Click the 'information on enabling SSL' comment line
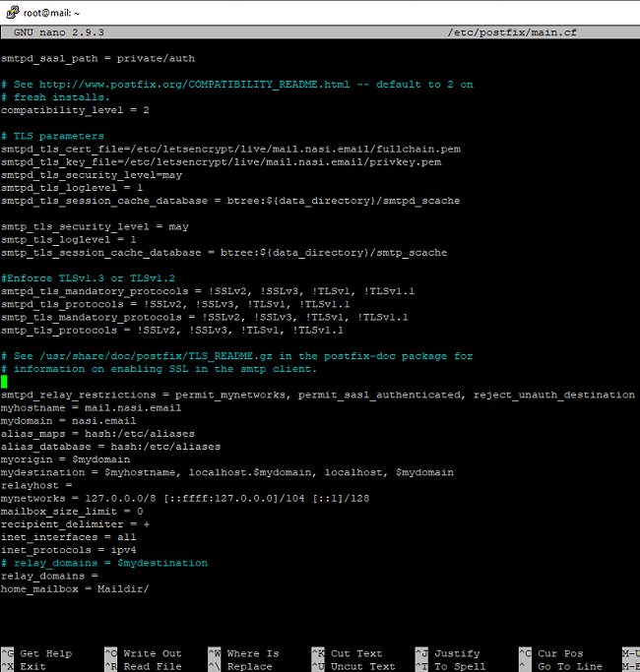The image size is (640, 672). click(159, 369)
